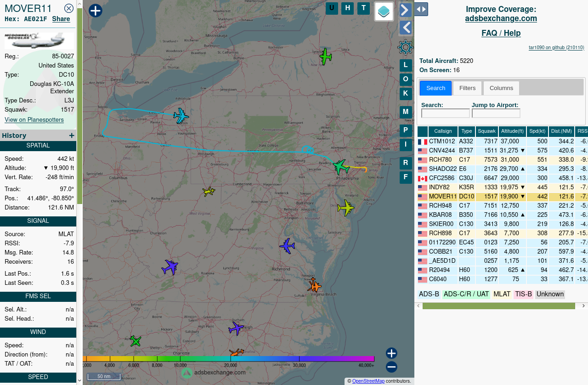The image size is (588, 385).
Task: Sort table by Altitude(ft) column header
Action: [512, 131]
